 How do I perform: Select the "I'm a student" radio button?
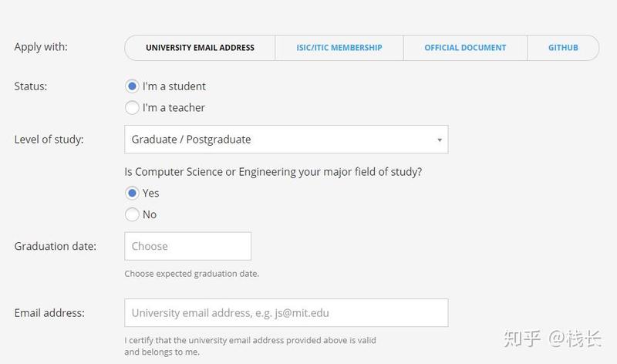[132, 86]
